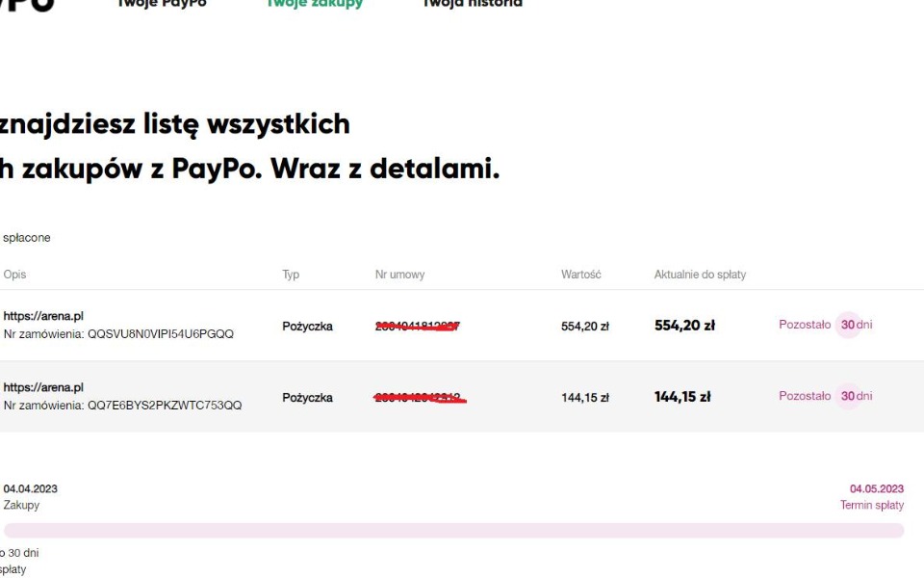Click Aktualnie do spłaty column header

(700, 275)
